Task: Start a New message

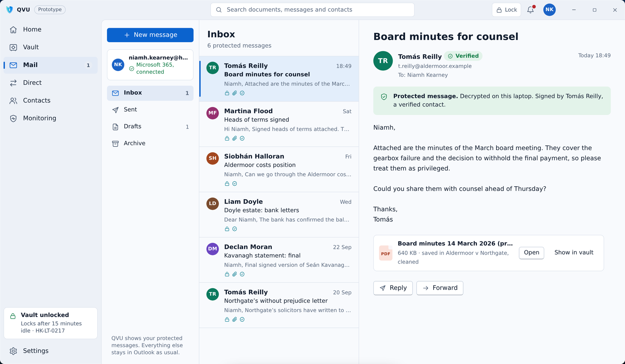Action: point(150,35)
